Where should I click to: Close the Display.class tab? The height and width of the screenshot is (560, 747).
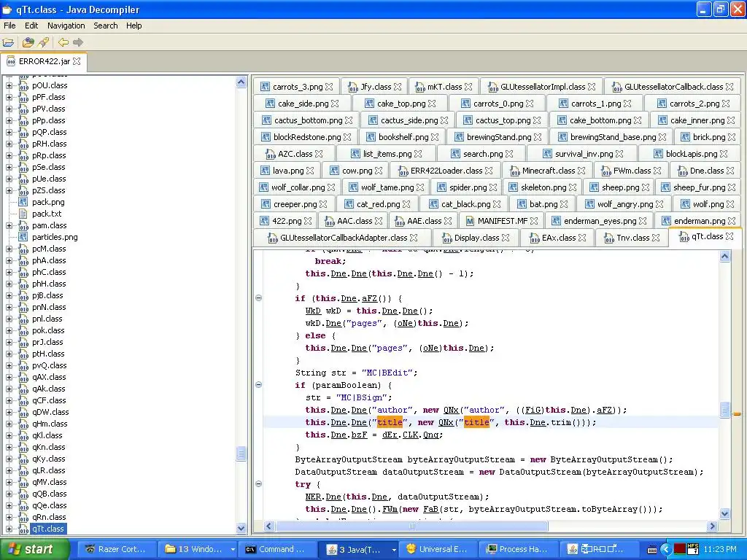click(x=506, y=238)
